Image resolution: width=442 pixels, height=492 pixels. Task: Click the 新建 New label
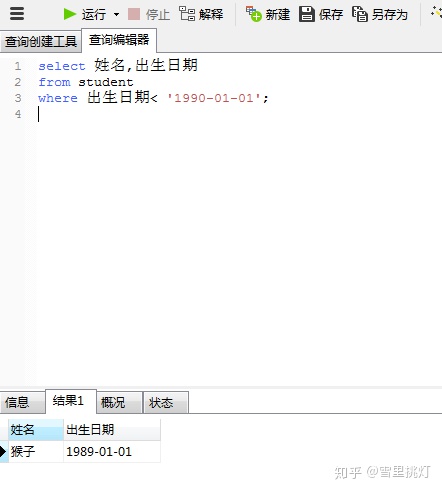click(278, 14)
